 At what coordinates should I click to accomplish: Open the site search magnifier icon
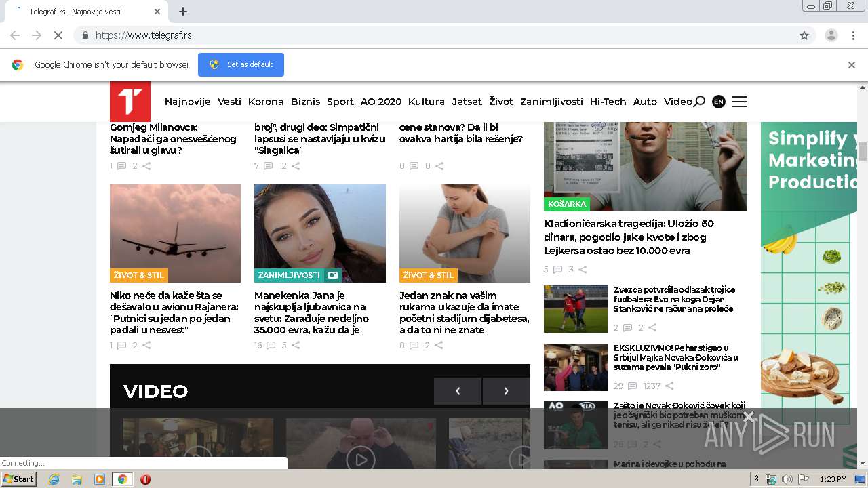699,102
